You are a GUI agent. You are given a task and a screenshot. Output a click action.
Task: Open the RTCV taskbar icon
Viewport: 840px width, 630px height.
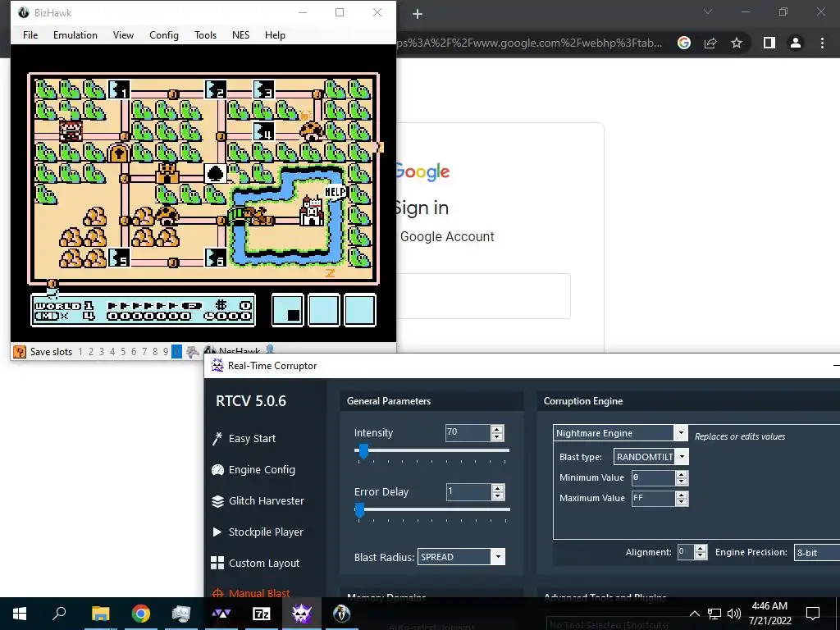(x=302, y=614)
